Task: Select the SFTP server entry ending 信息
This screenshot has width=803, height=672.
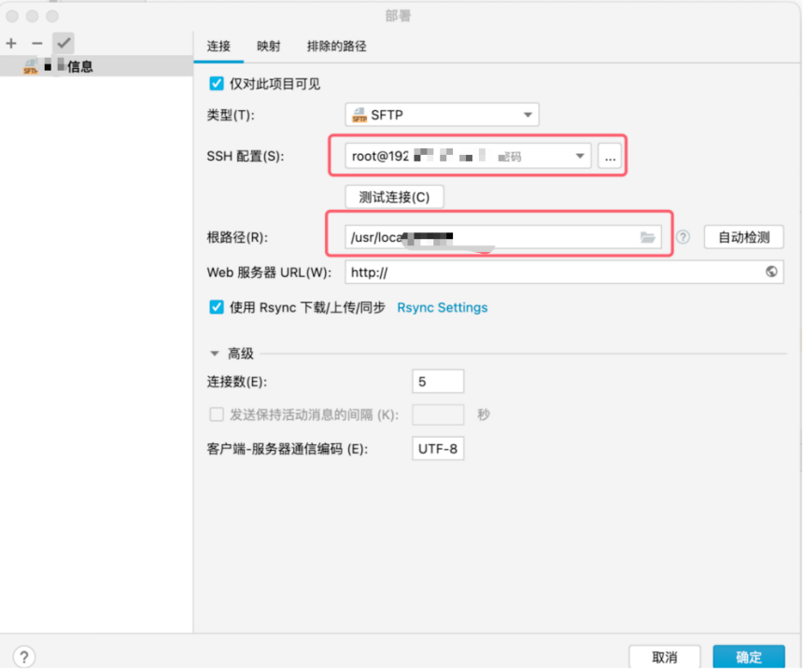Action: click(x=96, y=66)
